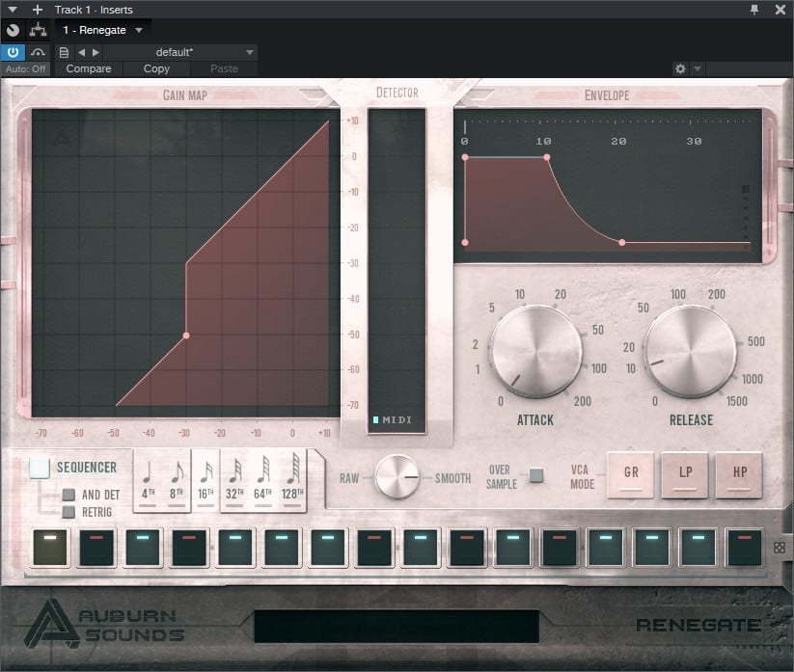
Task: Select the 32nd note division
Action: [234, 480]
